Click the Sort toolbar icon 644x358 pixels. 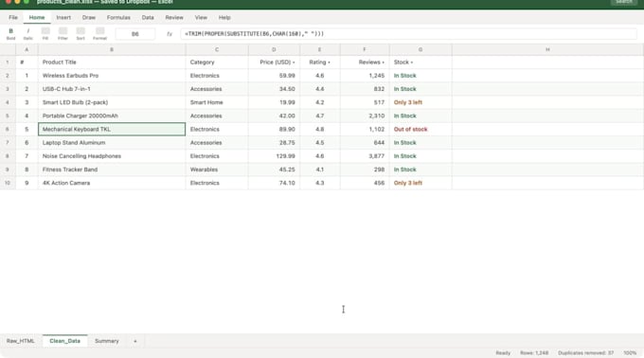(80, 34)
